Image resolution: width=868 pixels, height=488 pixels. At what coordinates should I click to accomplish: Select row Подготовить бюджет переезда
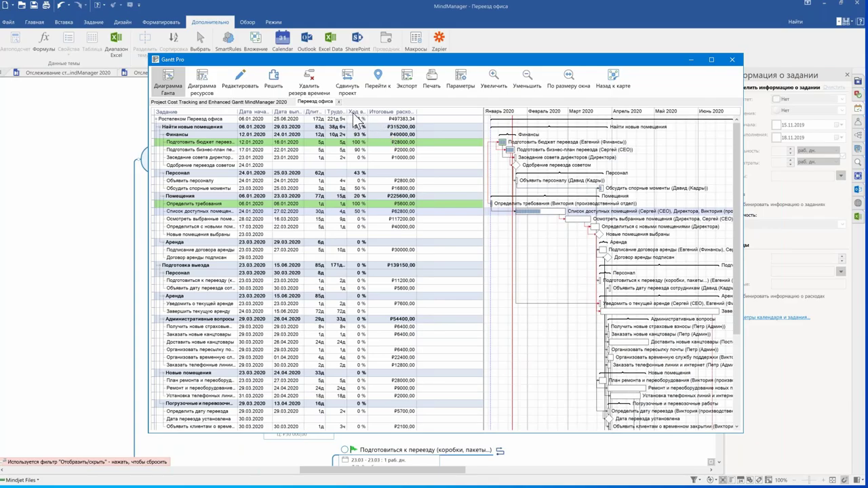[x=318, y=142]
